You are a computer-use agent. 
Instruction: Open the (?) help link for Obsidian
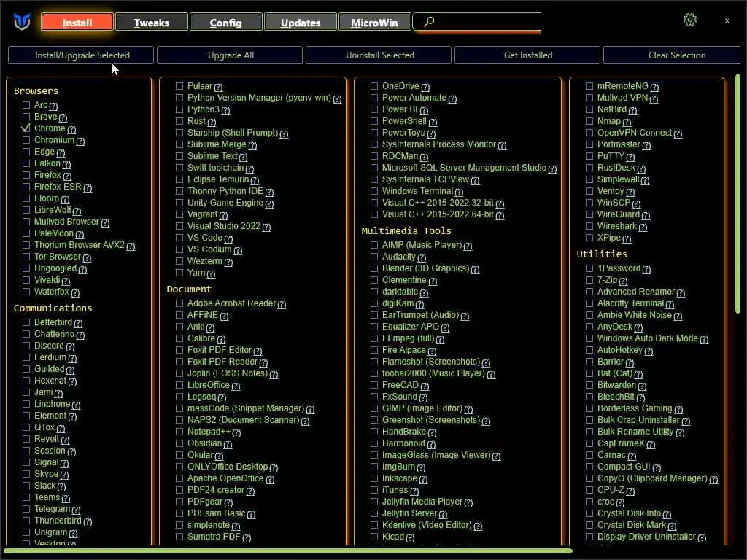tap(228, 444)
